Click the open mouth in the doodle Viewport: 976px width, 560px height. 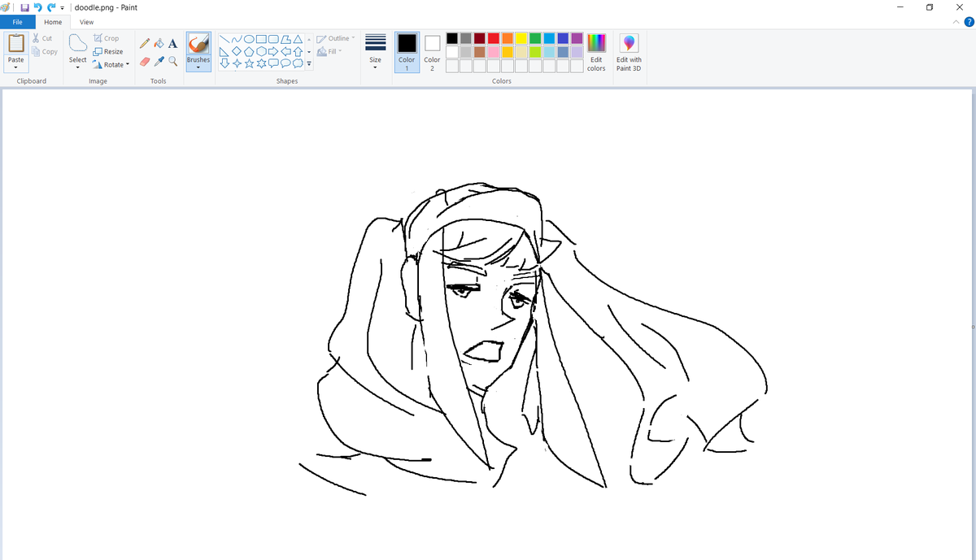coord(484,351)
